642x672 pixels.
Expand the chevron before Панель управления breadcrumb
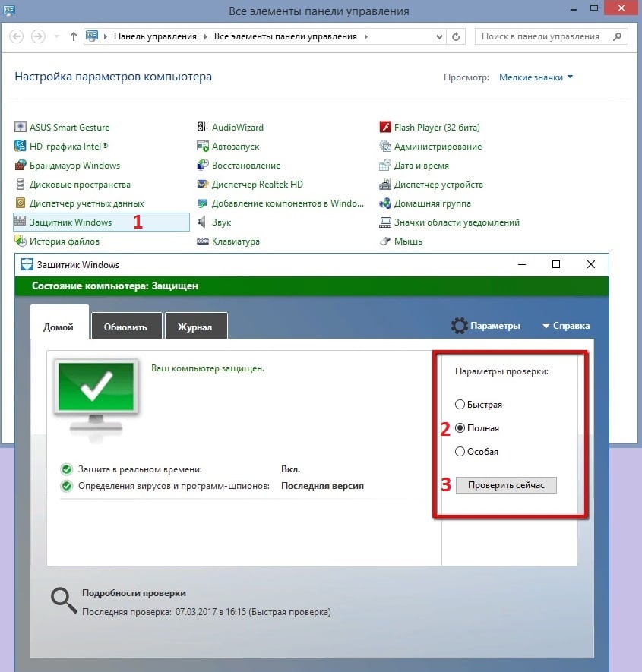[106, 37]
